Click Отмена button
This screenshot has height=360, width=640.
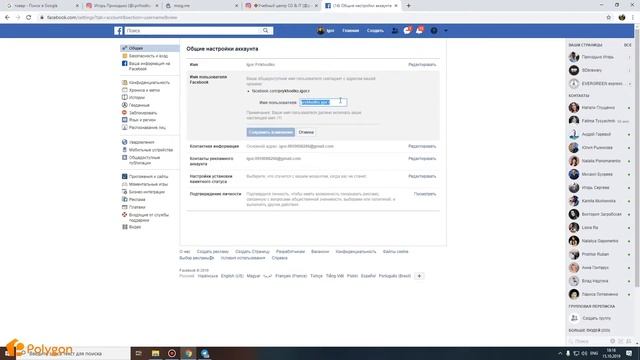[x=306, y=132]
